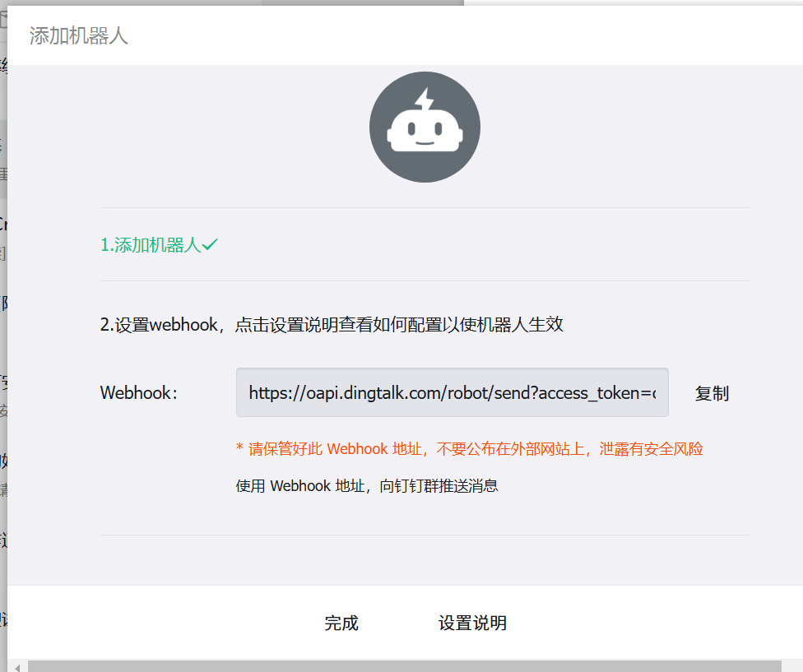The image size is (803, 672).
Task: Click the robot avatar icon
Action: tap(425, 127)
